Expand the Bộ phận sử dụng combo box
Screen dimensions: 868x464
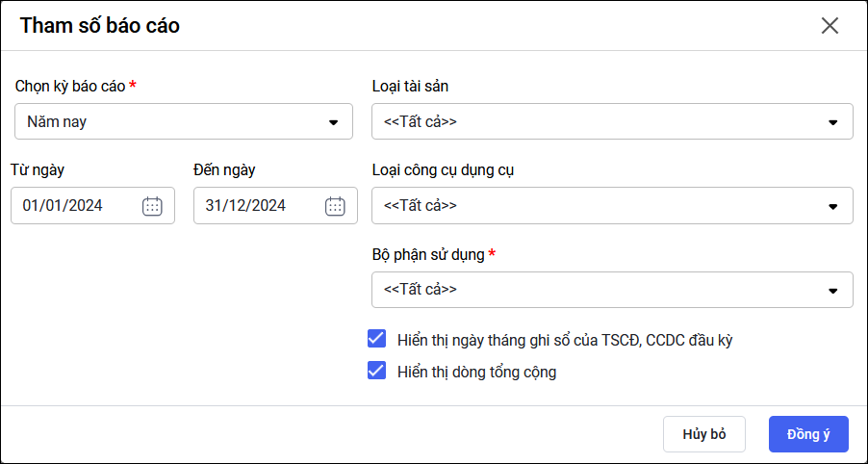click(597, 290)
